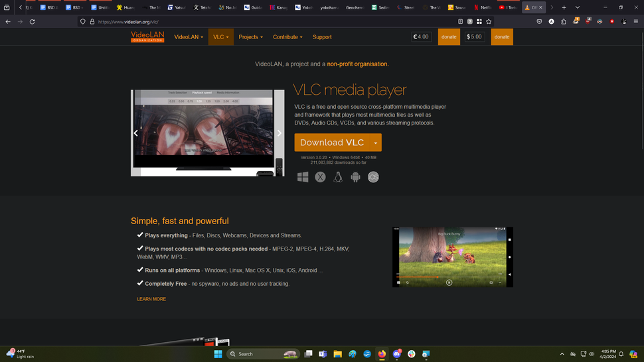Select the Windows platform icon

pos(303,177)
